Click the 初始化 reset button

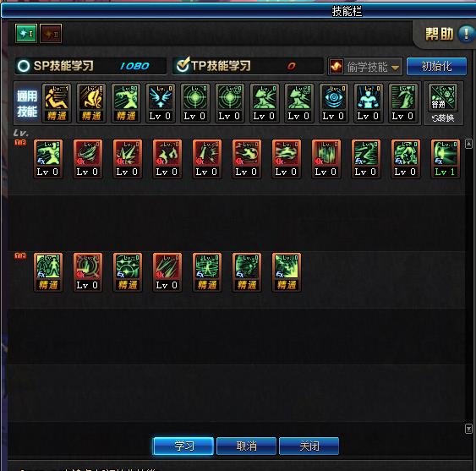pyautogui.click(x=436, y=66)
